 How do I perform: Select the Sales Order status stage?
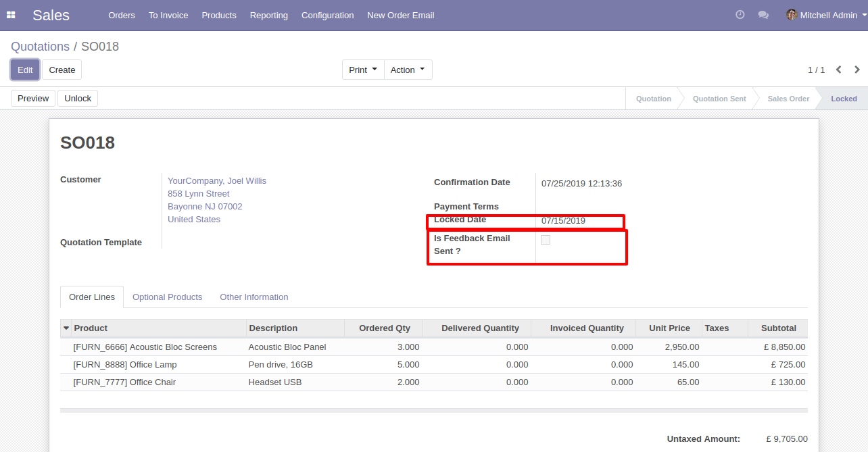pos(788,99)
